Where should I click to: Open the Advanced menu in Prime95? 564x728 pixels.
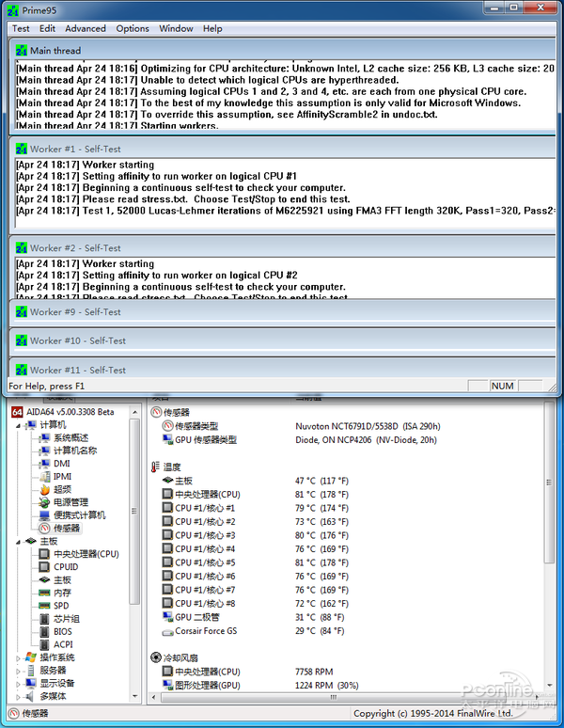pos(86,28)
